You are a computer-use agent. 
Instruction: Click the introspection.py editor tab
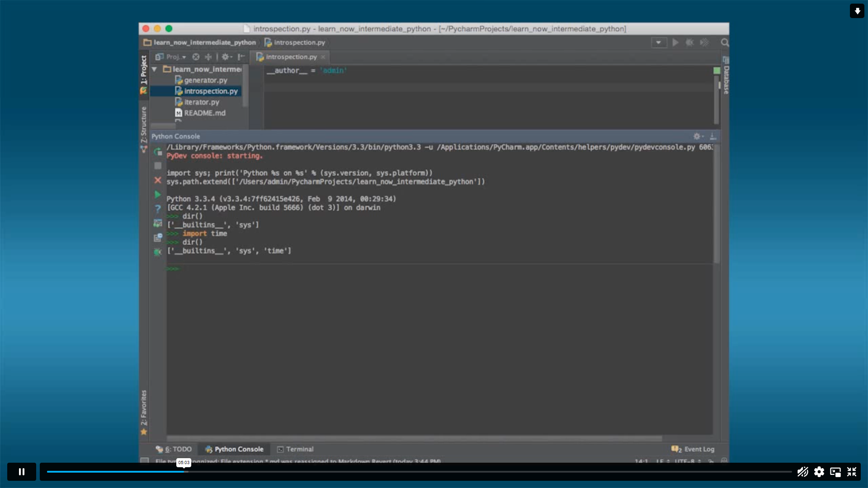(290, 56)
